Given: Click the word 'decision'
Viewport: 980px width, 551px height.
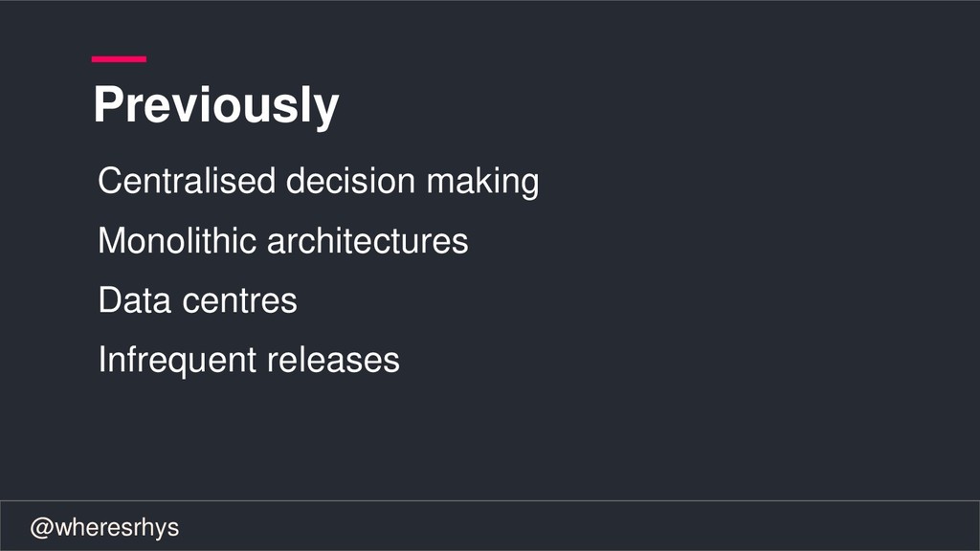Looking at the screenshot, I should [x=350, y=181].
